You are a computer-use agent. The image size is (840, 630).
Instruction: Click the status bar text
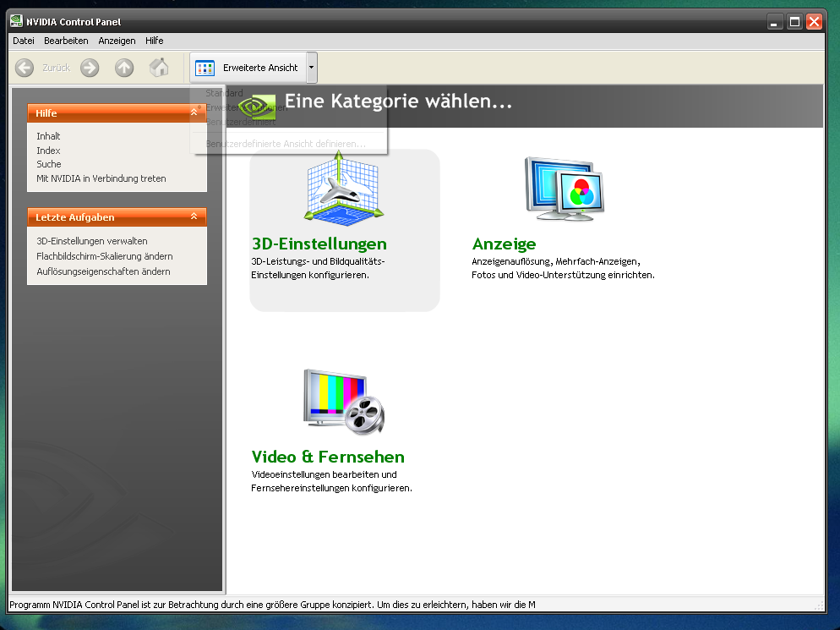pyautogui.click(x=273, y=605)
